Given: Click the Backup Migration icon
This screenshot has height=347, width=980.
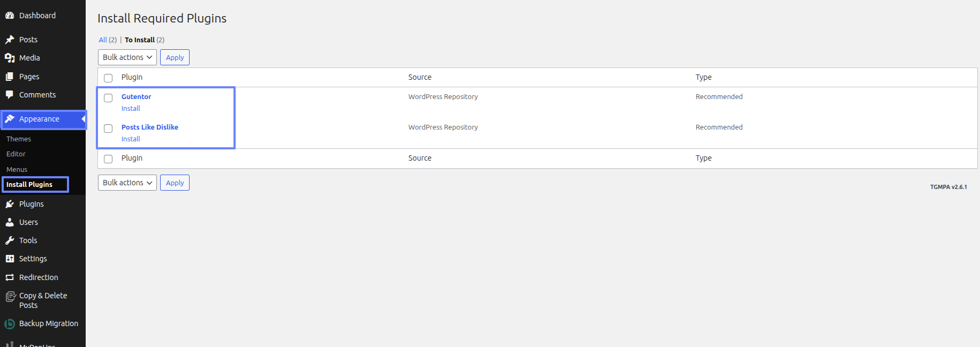Looking at the screenshot, I should point(10,323).
